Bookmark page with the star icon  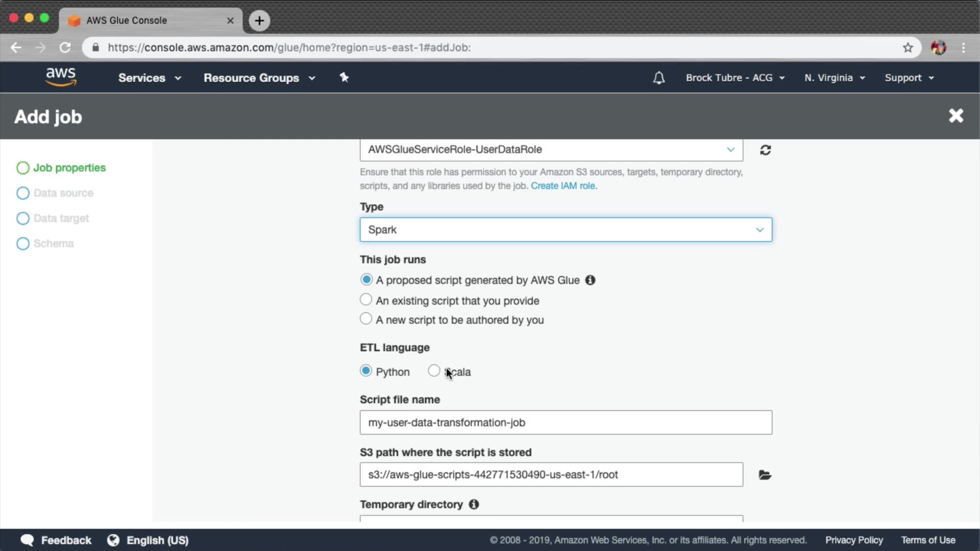(x=908, y=47)
